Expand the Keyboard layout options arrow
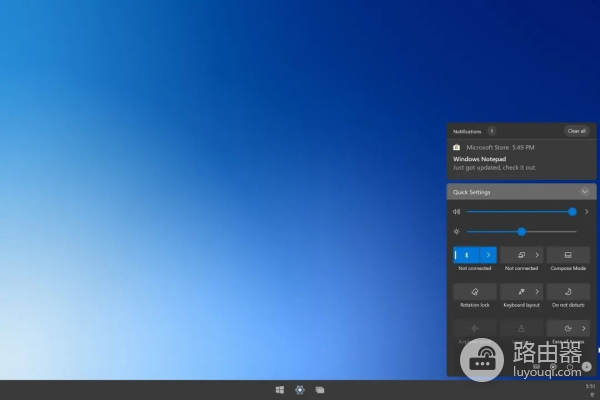 537,292
